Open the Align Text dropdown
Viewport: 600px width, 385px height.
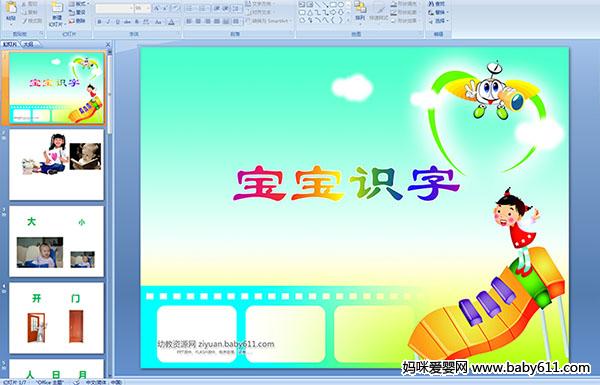(260, 12)
